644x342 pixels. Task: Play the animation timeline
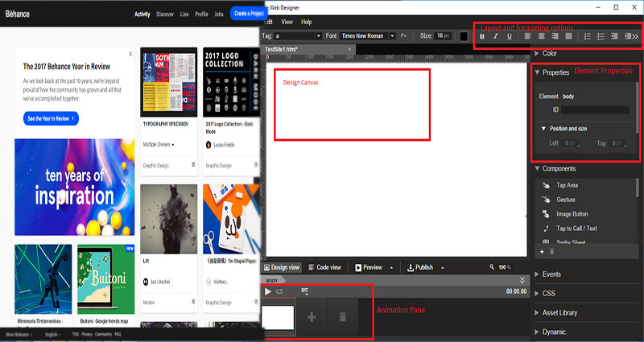point(268,291)
